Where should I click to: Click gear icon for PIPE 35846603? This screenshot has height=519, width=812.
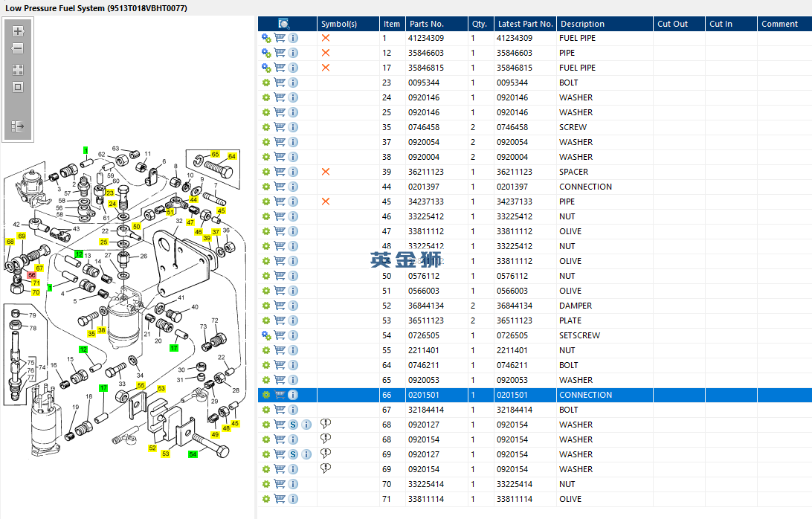[x=266, y=53]
